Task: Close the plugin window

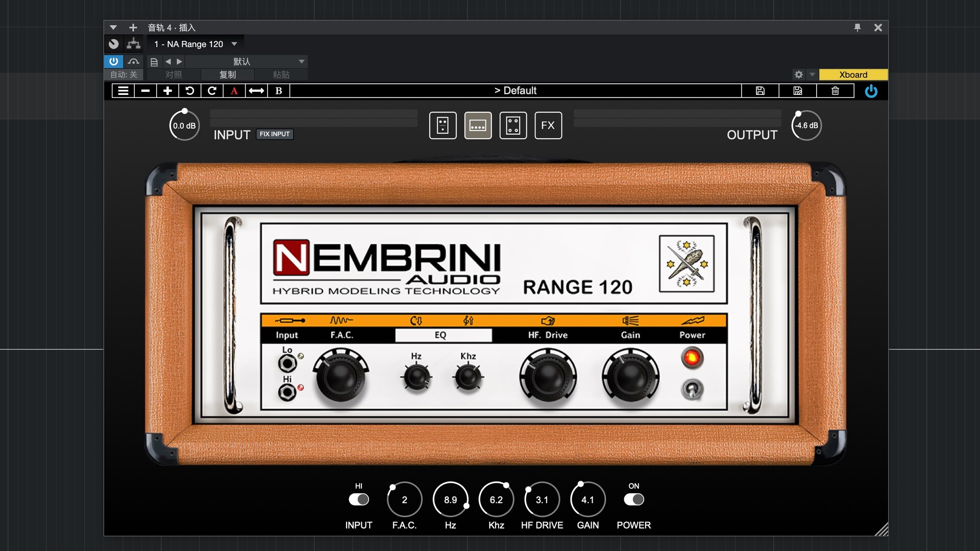Action: [878, 28]
